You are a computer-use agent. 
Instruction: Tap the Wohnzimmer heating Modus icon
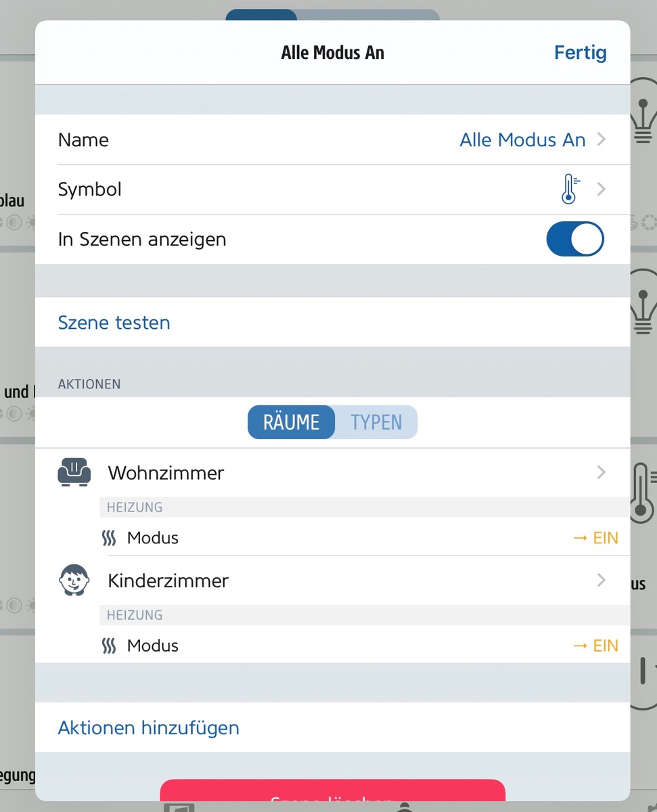[109, 538]
